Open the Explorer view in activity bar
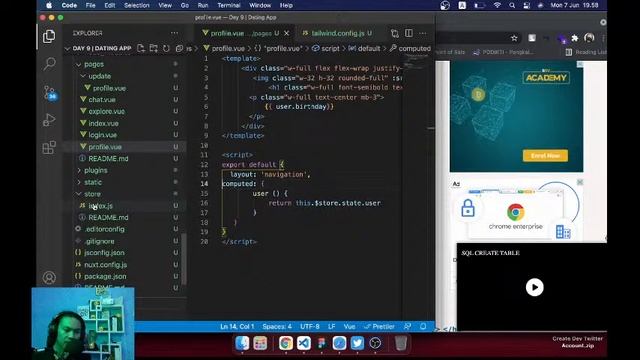This screenshot has width=640, height=360. [49, 36]
